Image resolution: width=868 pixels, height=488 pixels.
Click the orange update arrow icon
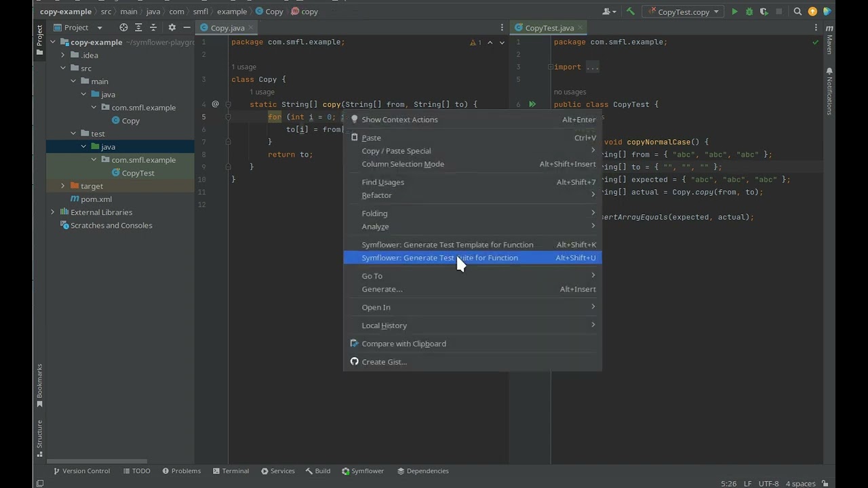click(x=812, y=12)
